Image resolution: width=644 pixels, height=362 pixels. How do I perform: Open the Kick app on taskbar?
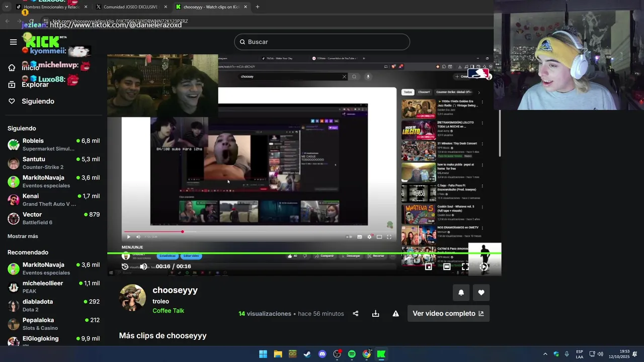pyautogui.click(x=381, y=354)
